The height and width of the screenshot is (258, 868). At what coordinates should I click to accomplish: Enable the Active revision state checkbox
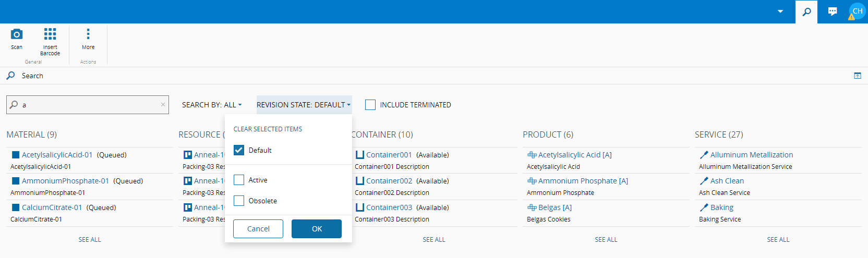coord(239,180)
